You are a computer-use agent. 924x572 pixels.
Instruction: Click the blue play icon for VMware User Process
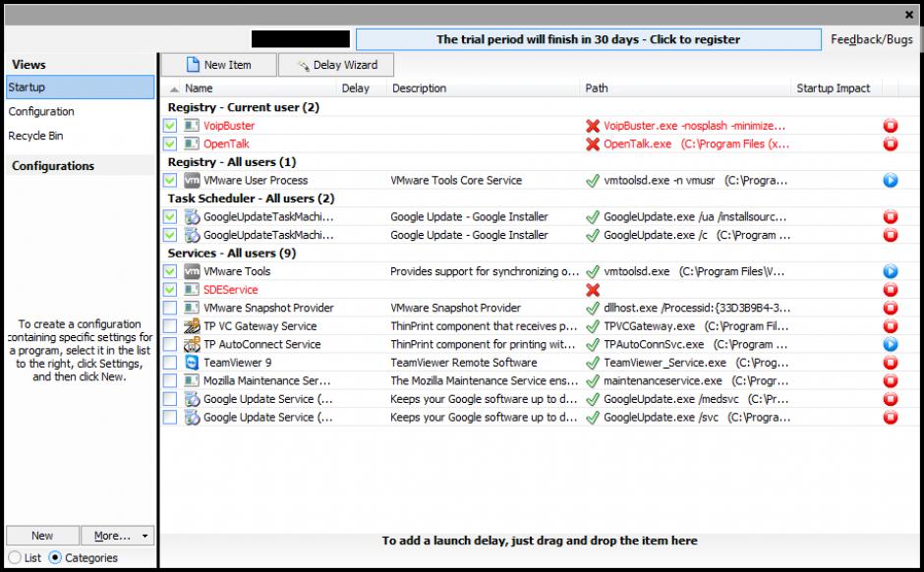click(890, 180)
